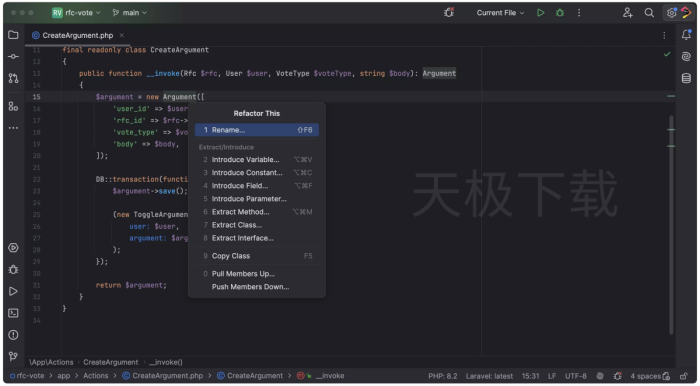700x386 pixels.
Task: Click rfc-vote in the bottom navigation bar
Action: coord(27,376)
